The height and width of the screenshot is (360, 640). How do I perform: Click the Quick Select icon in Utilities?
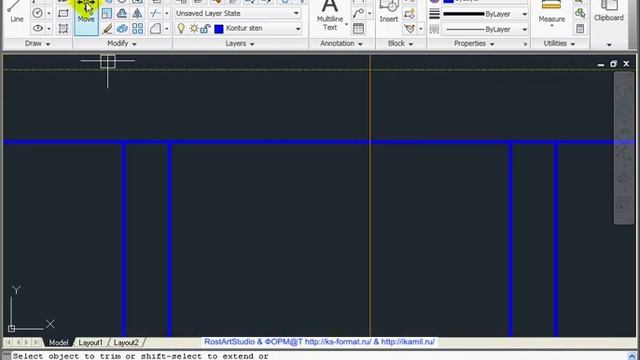[580, 13]
